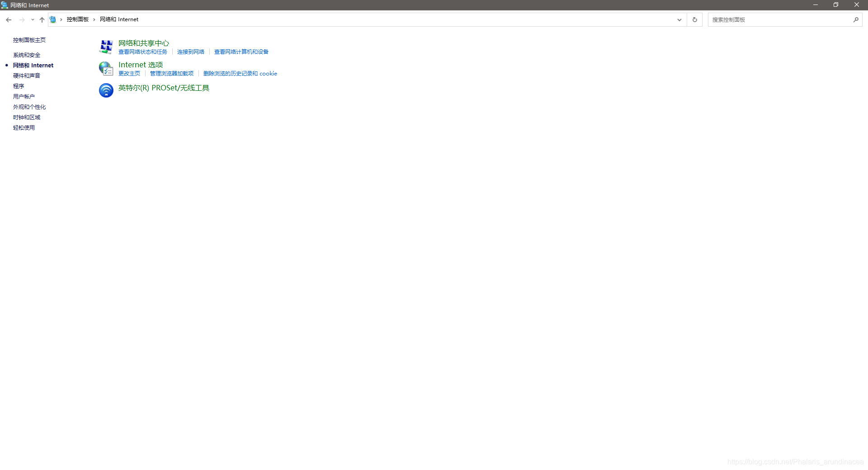Go forward with the Forward arrow
This screenshot has height=470, width=868.
(x=22, y=19)
